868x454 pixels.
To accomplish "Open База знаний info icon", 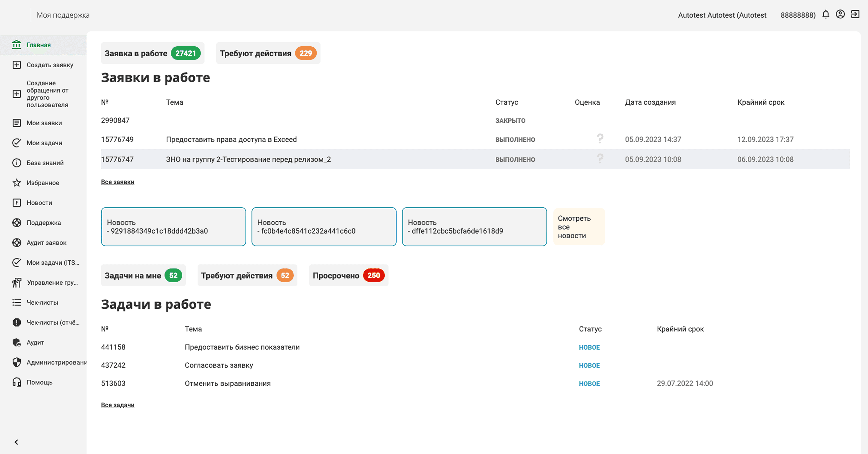I will pos(17,163).
